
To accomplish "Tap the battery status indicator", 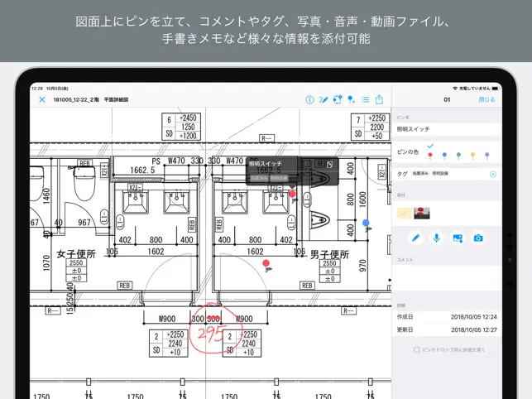I will [x=495, y=89].
